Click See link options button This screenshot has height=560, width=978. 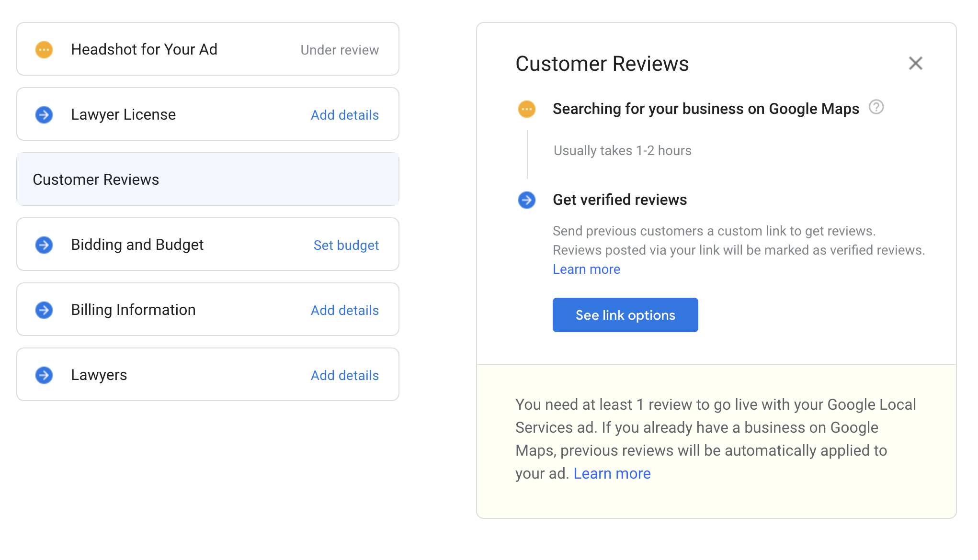625,315
